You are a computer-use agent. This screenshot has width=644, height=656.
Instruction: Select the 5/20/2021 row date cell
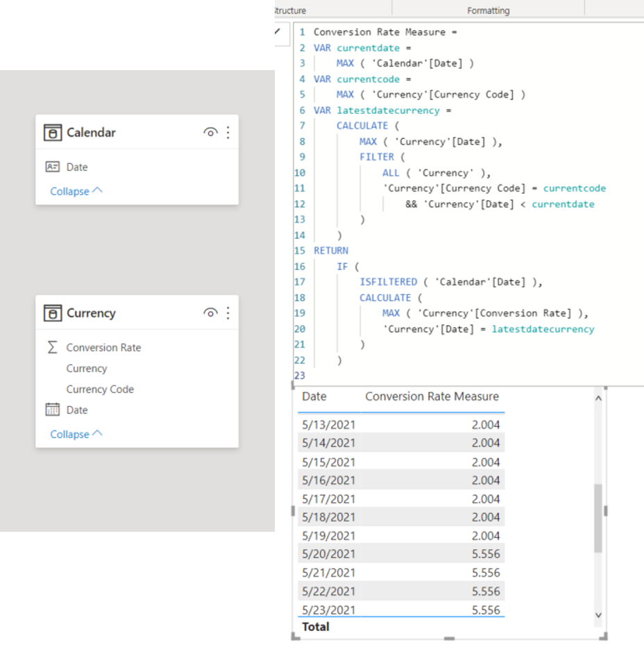329,554
